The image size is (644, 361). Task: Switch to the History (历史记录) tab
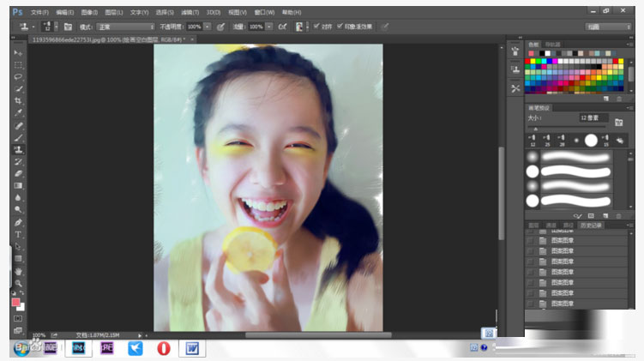click(591, 225)
